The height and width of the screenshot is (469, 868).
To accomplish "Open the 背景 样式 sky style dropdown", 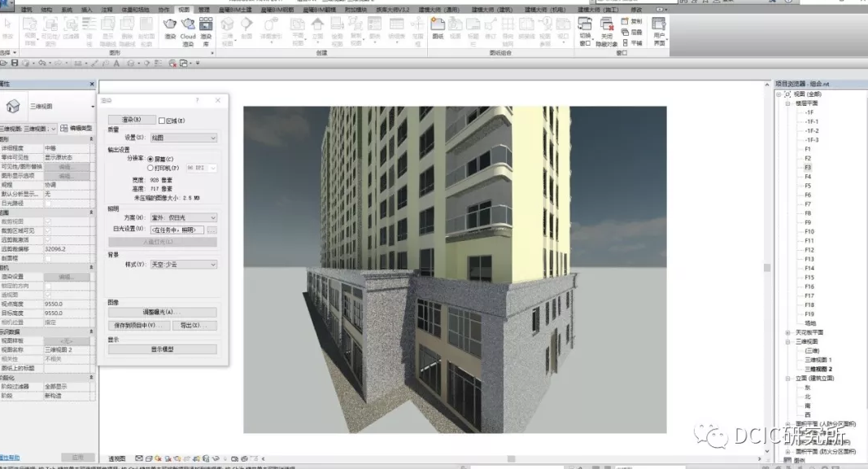I will [183, 265].
